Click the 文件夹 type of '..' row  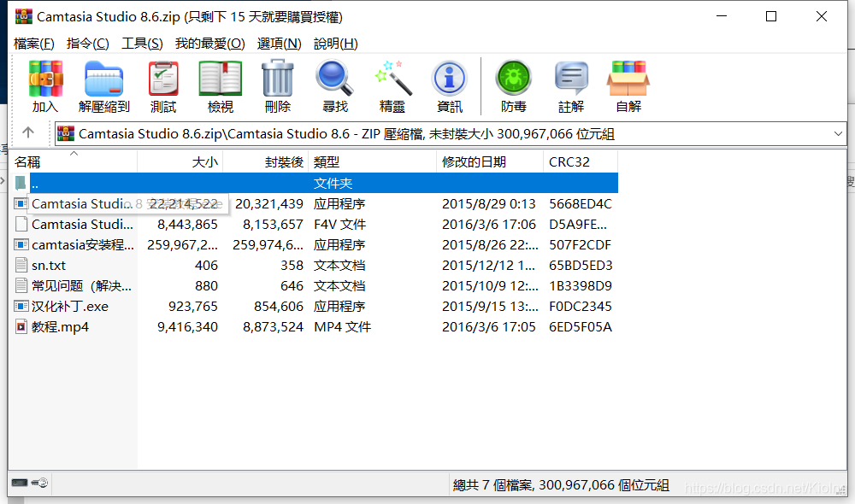pos(333,183)
